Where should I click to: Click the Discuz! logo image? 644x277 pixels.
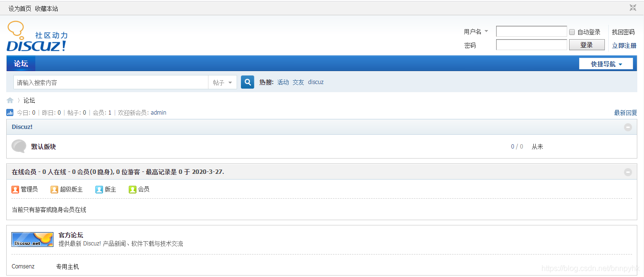pos(37,36)
